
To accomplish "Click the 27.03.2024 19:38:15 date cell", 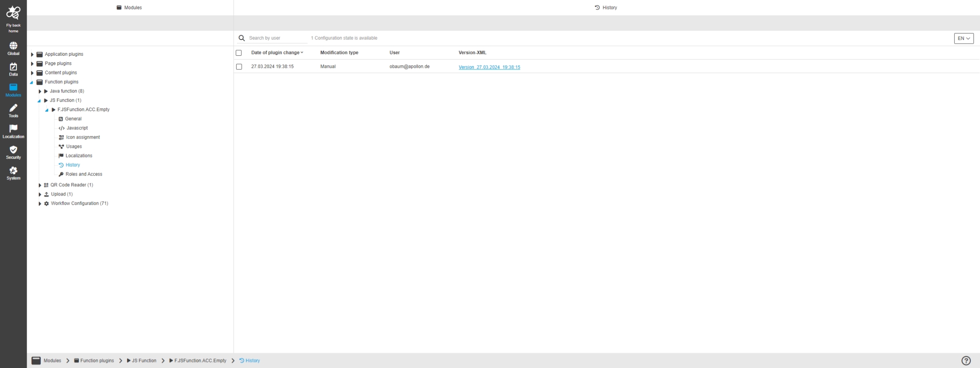I will (272, 67).
